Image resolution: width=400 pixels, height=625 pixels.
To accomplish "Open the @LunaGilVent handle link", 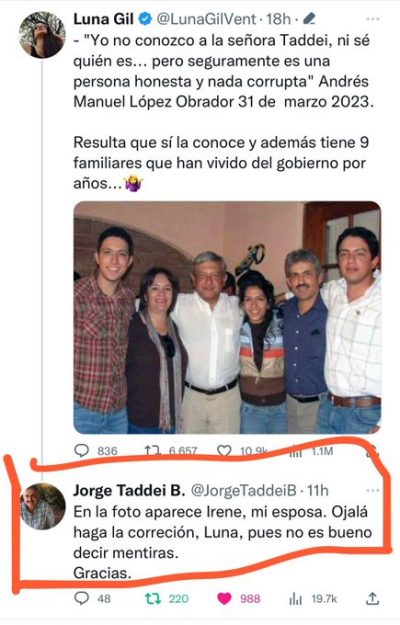I will (x=206, y=19).
